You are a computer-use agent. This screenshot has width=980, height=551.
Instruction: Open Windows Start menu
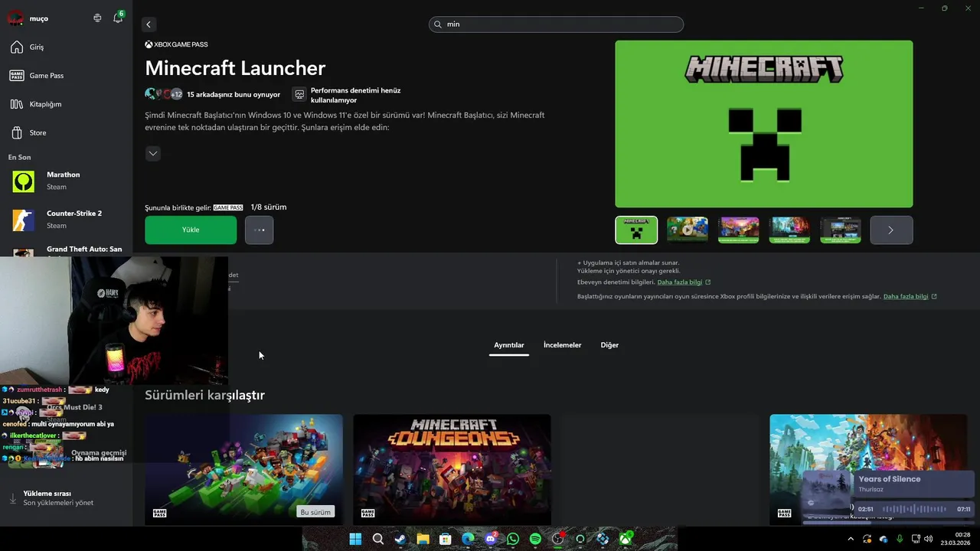[x=355, y=539]
